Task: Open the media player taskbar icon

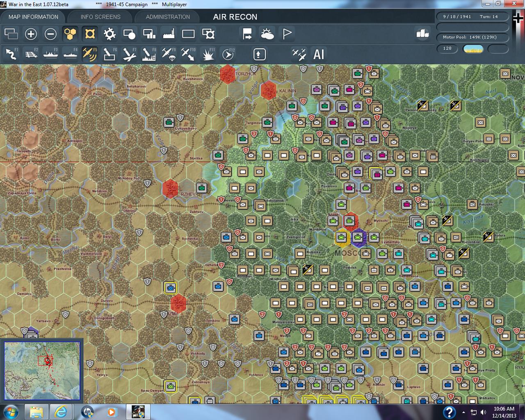Action: pos(112,412)
